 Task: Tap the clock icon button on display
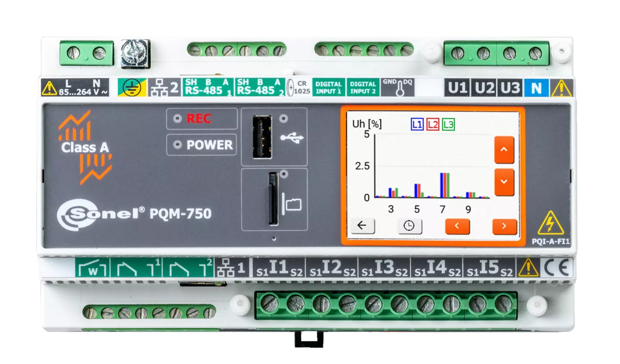pyautogui.click(x=409, y=226)
